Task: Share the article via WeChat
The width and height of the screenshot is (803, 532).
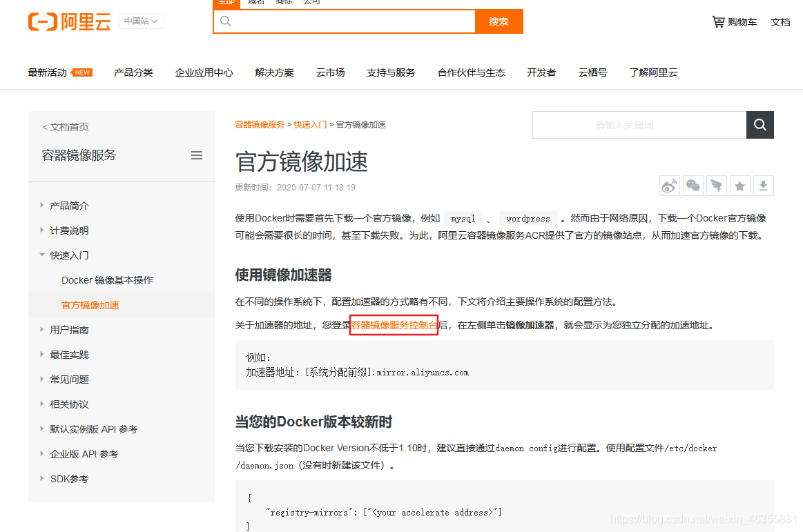Action: [693, 186]
